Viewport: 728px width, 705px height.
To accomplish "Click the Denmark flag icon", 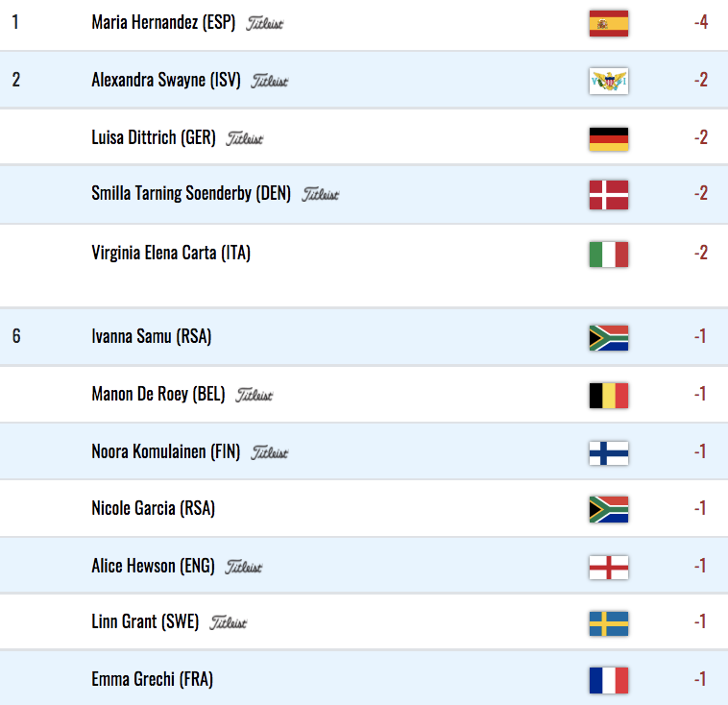I will [x=609, y=195].
